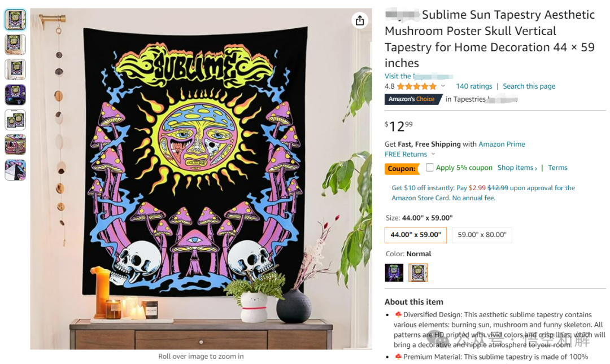
Task: Tick the Apply 5% coupon checkbox
Action: 429,168
